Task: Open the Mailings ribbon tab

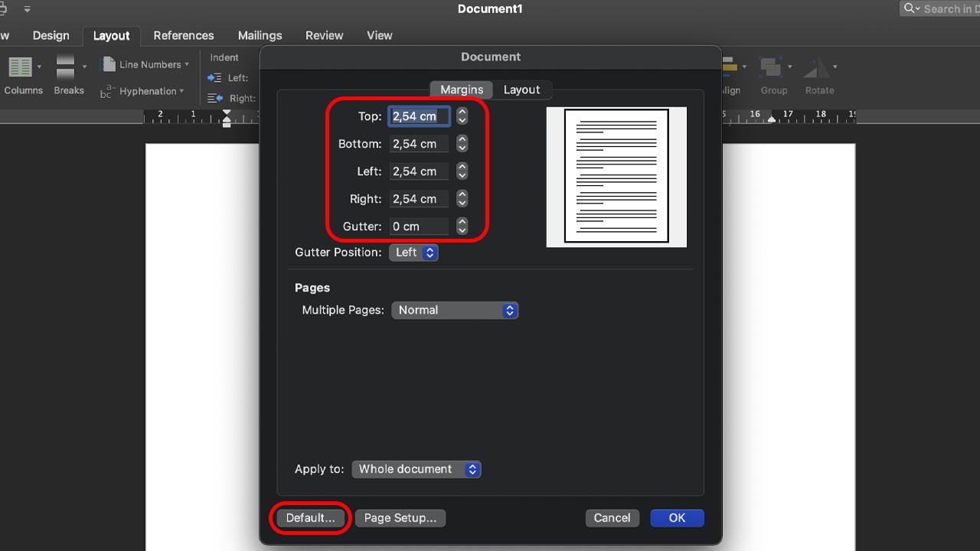Action: (x=260, y=35)
